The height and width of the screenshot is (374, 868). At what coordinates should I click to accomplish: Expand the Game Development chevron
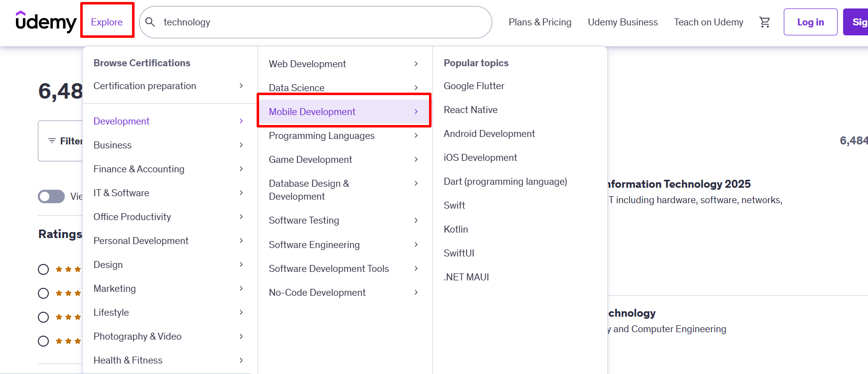pyautogui.click(x=416, y=159)
